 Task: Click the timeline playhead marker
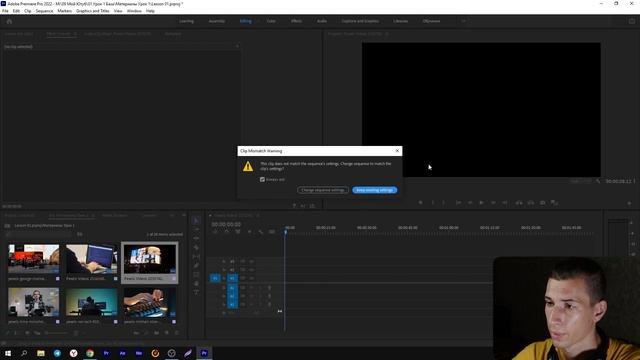tap(286, 232)
